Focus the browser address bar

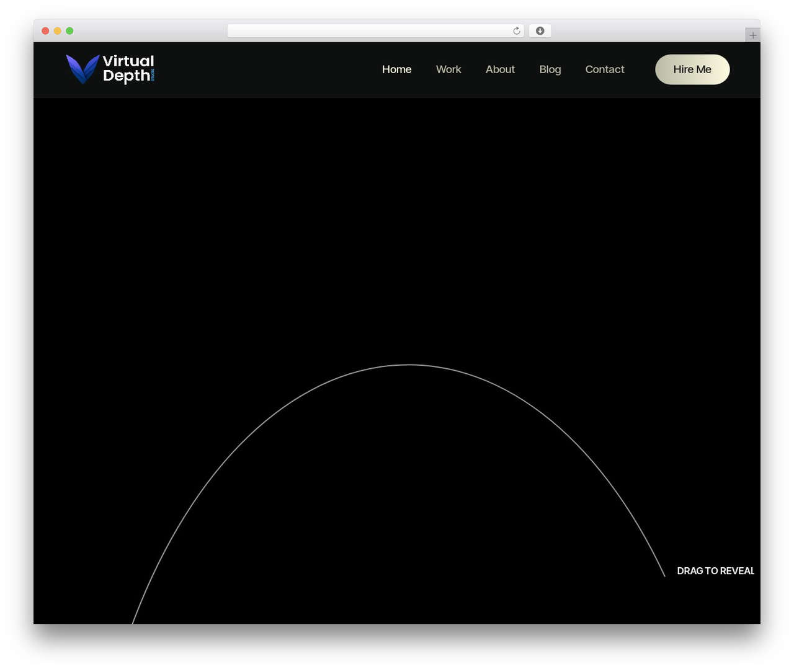(x=375, y=31)
